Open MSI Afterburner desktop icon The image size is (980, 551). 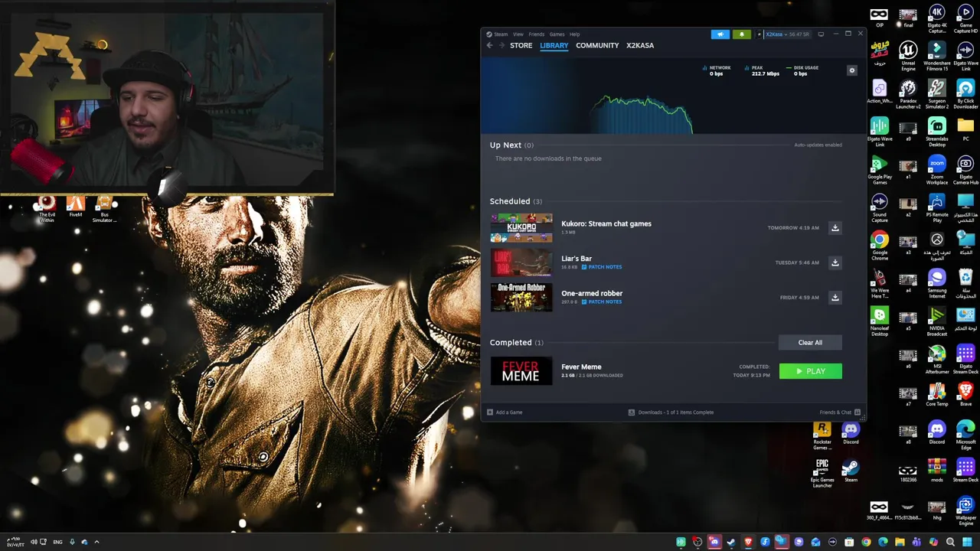click(937, 359)
